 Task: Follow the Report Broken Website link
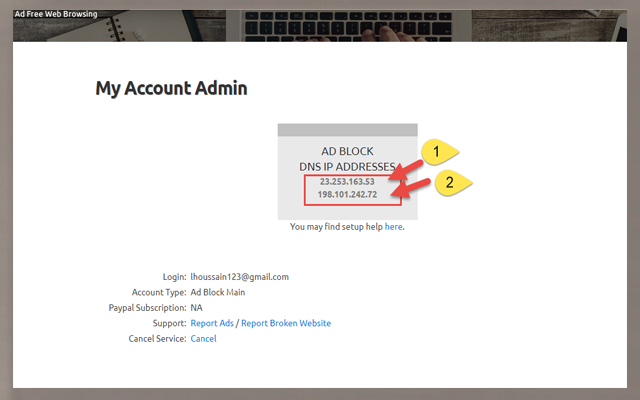tap(286, 323)
